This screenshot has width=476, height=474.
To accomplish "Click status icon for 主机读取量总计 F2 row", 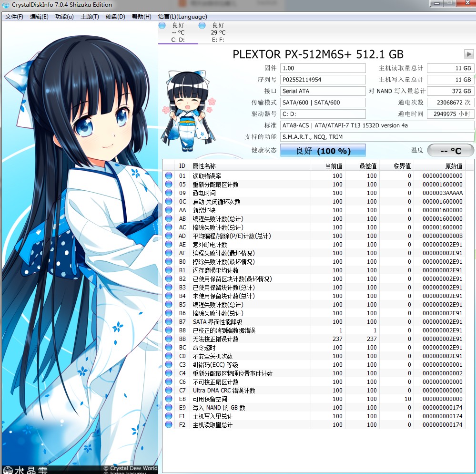I will click(169, 424).
